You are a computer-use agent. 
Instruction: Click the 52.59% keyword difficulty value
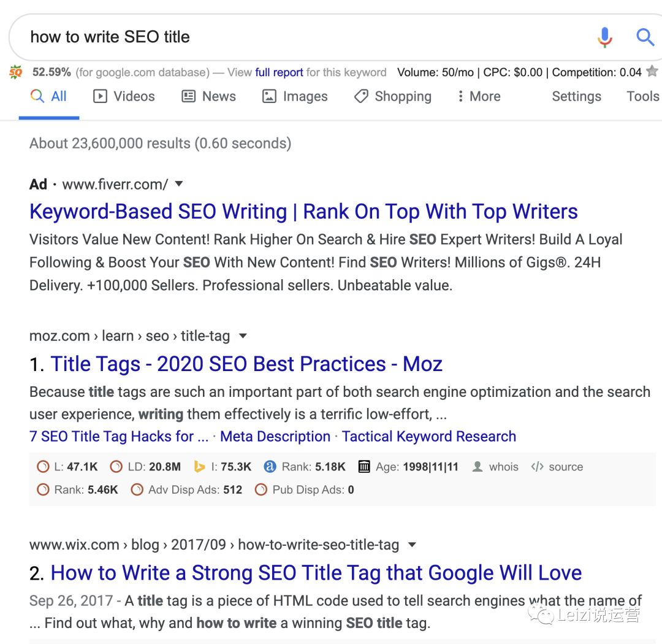click(51, 72)
